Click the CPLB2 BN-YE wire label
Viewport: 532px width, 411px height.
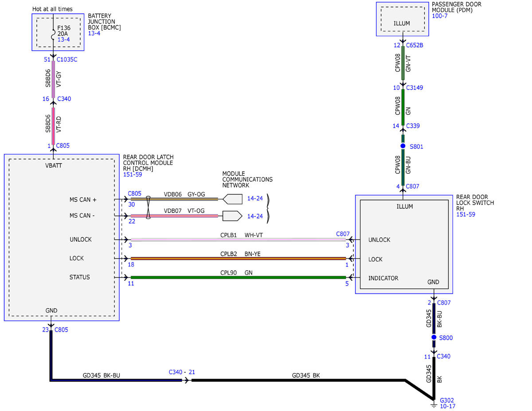point(241,254)
